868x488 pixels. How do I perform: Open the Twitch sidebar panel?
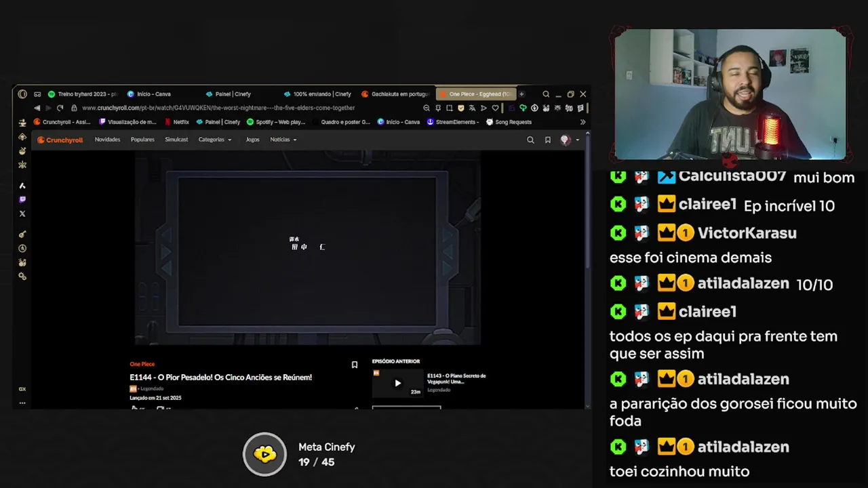pos(22,199)
